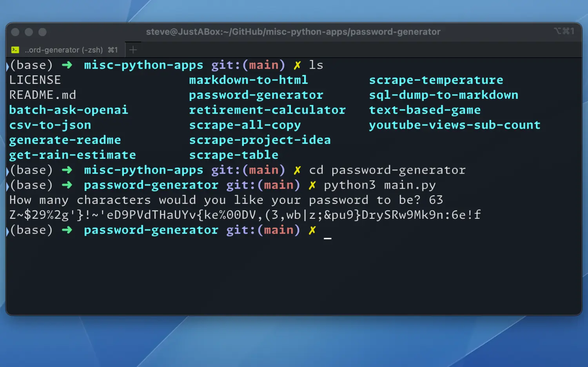
Task: Open a new terminal tab with the plus button
Action: (x=133, y=49)
